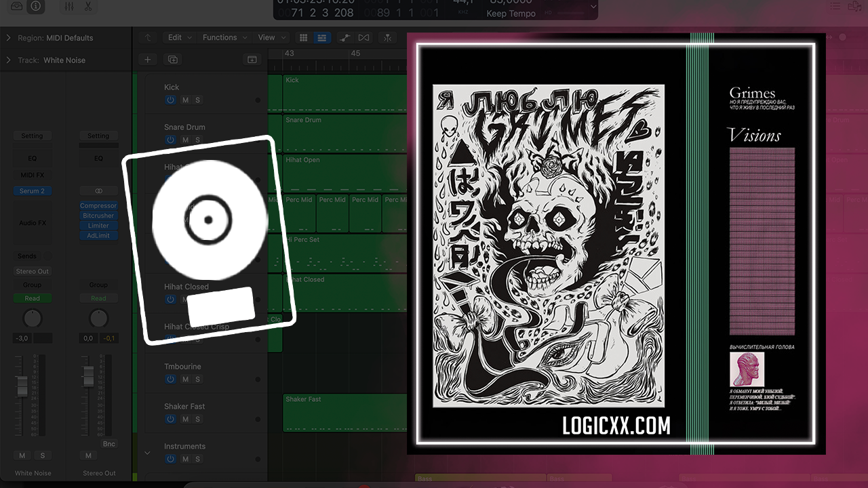Click the Bitcrusher effect slot
The height and width of the screenshot is (488, 868).
98,216
